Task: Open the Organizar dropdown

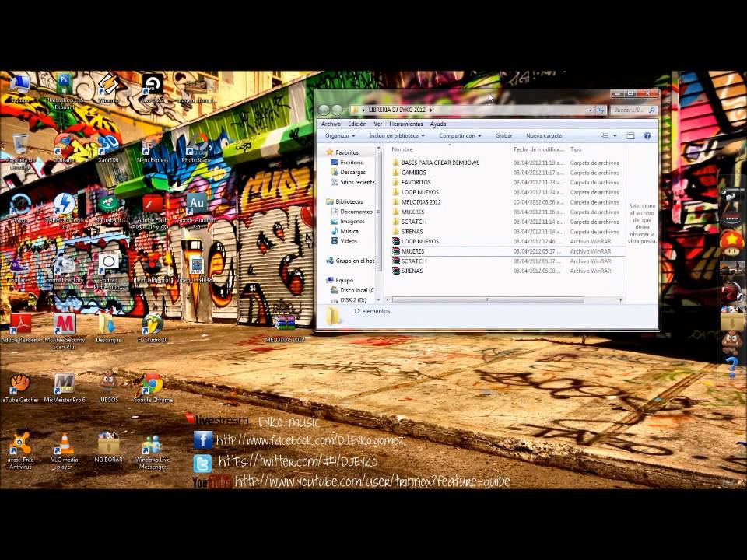Action: coord(340,135)
